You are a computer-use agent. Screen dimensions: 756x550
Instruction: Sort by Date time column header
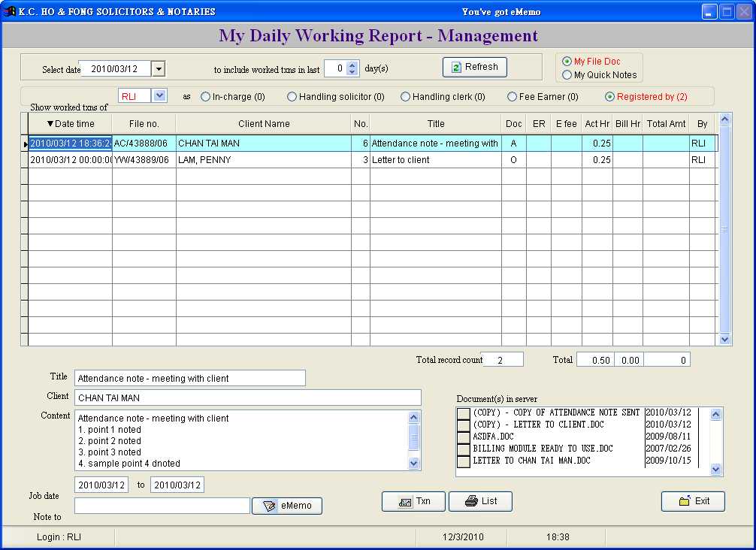(70, 124)
